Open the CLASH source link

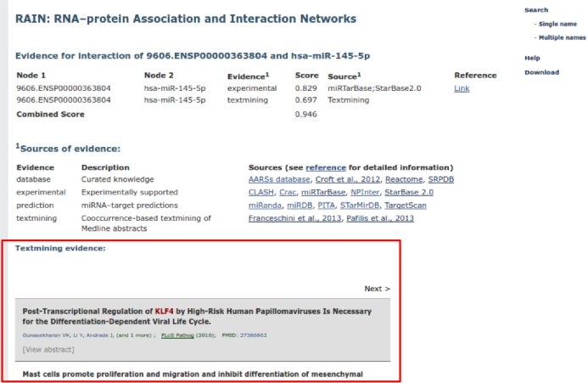(260, 193)
